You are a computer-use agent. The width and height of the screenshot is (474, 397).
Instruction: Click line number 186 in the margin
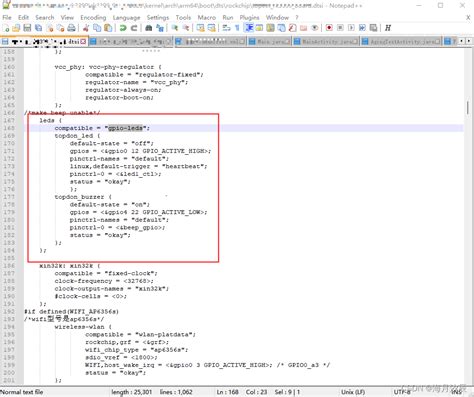(9, 266)
